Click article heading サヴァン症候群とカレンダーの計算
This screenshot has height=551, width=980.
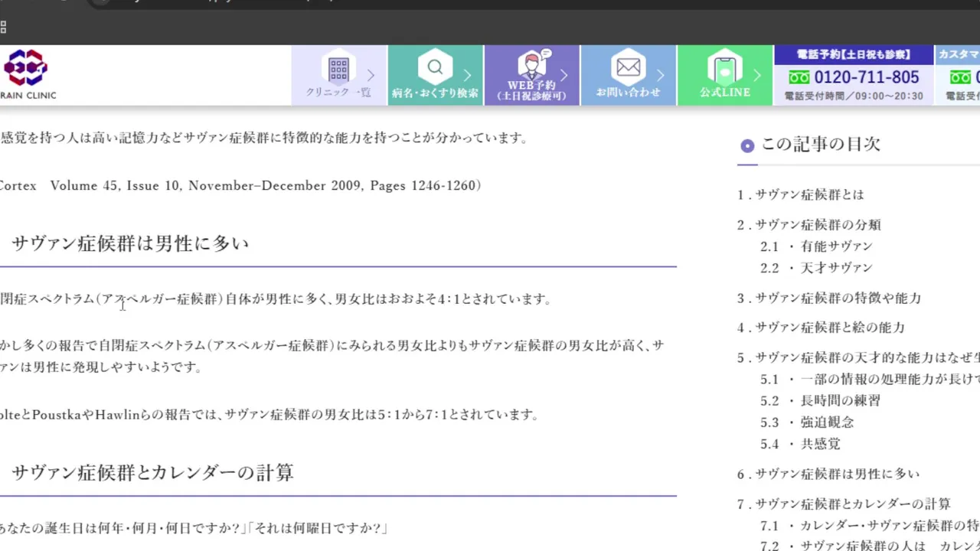coord(152,472)
